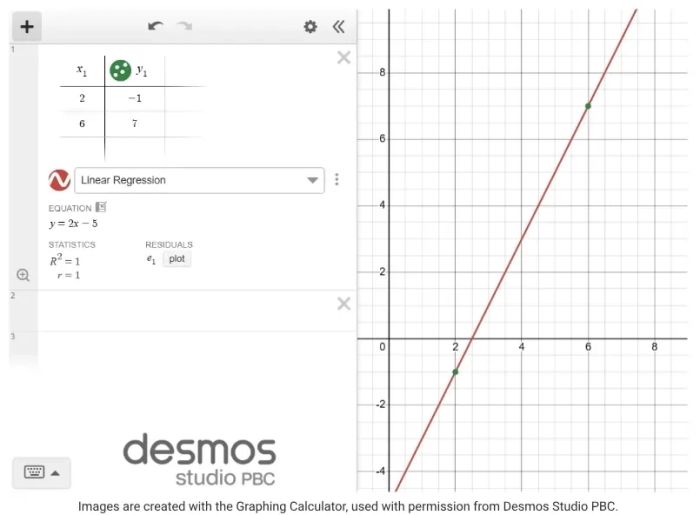Add a new expression with plus button
Image resolution: width=700 pixels, height=515 pixels.
(27, 27)
